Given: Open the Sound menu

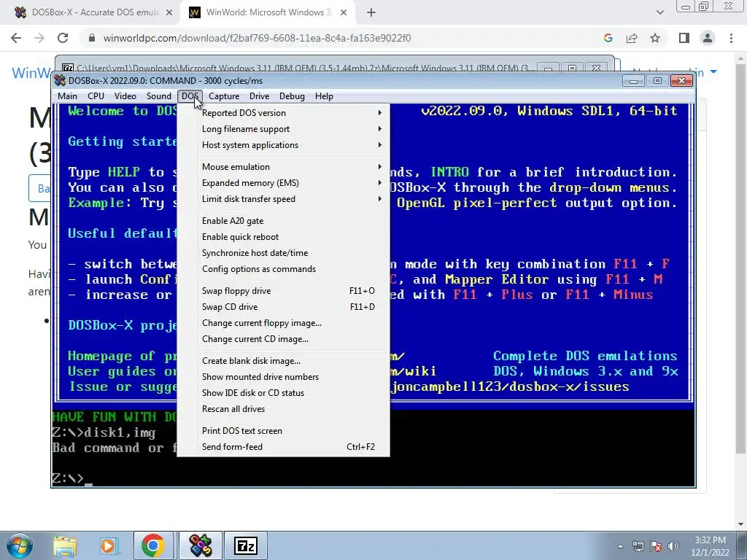Looking at the screenshot, I should click(x=158, y=96).
